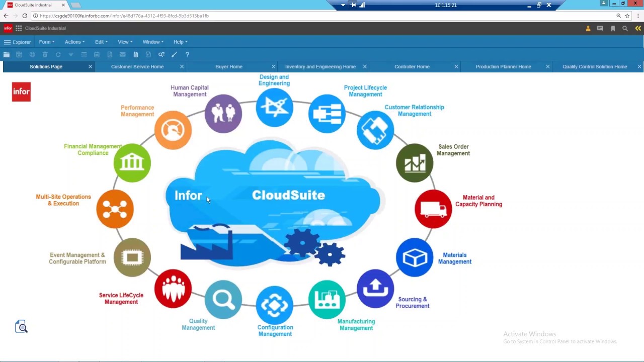The width and height of the screenshot is (644, 362).
Task: Open Financial Management Compliance bank icon
Action: tap(132, 163)
